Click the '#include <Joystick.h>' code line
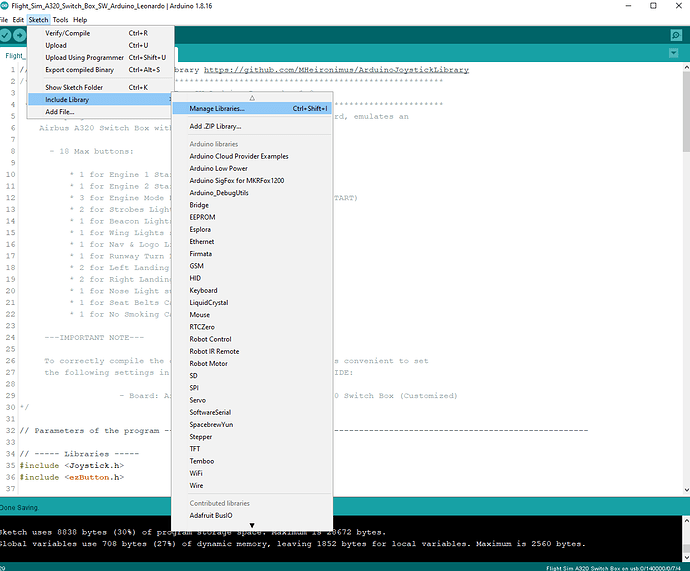 [72, 465]
